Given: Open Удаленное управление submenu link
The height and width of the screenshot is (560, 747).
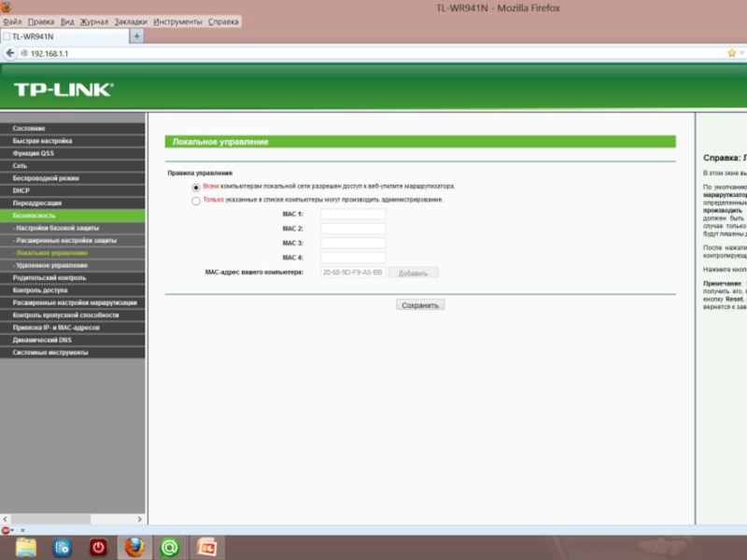Looking at the screenshot, I should pos(51,265).
